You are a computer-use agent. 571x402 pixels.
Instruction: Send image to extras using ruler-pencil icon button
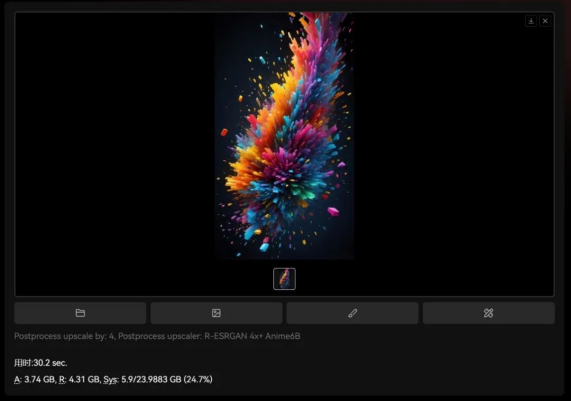coord(489,313)
